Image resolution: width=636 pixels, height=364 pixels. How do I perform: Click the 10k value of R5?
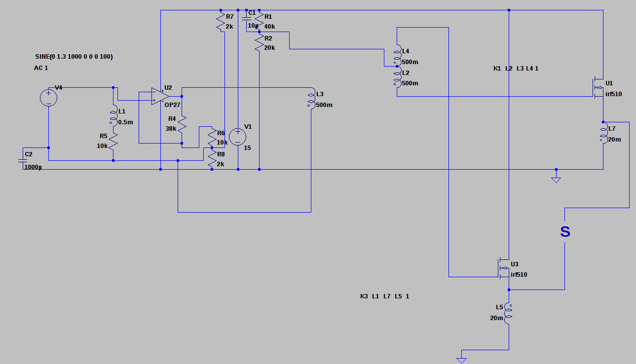pyautogui.click(x=102, y=146)
